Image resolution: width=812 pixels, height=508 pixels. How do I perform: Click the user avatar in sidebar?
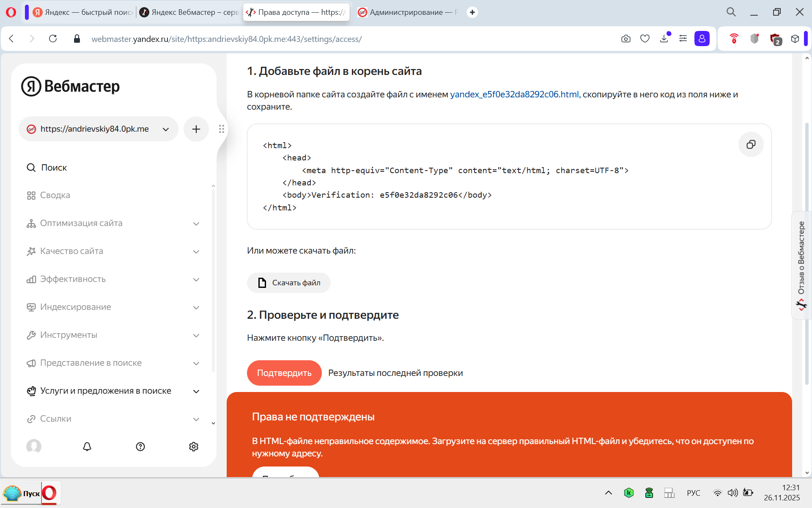pos(34,446)
